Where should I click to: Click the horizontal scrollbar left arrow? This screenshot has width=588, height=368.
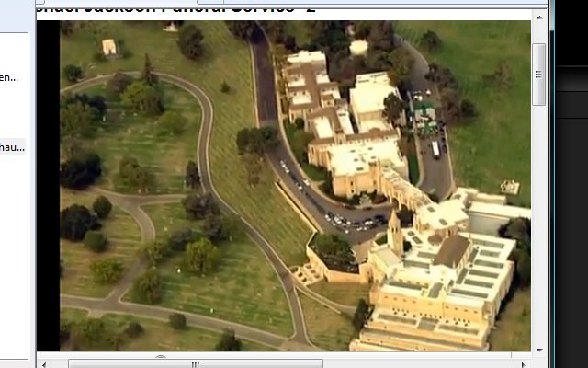pyautogui.click(x=45, y=363)
